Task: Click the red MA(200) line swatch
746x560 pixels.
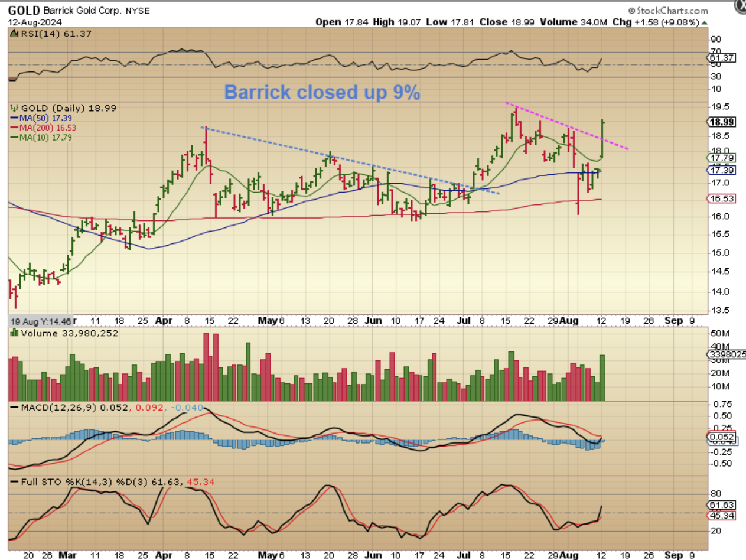Action: pos(14,128)
